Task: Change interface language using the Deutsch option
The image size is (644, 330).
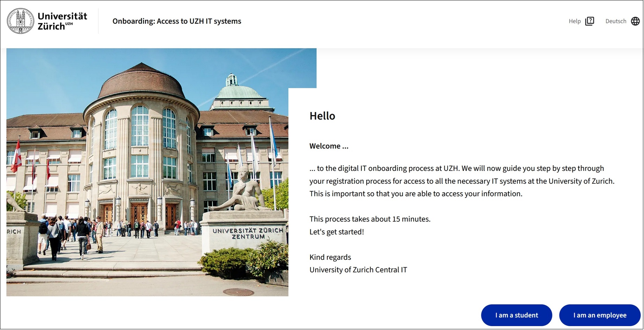Action: click(616, 21)
